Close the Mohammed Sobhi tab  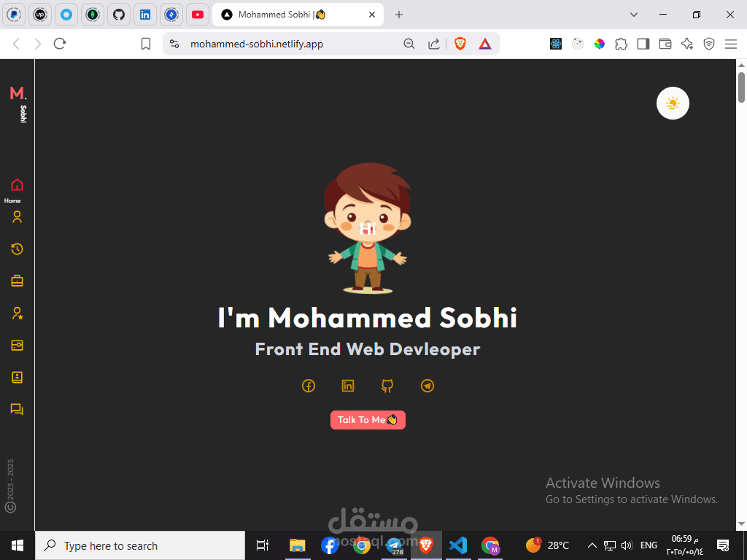click(x=372, y=15)
